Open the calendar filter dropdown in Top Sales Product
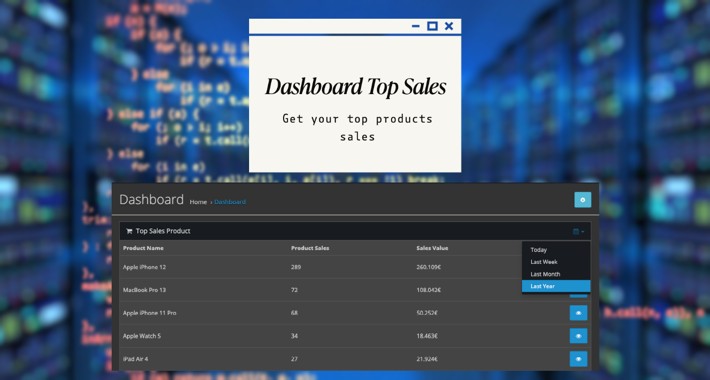 coord(578,231)
